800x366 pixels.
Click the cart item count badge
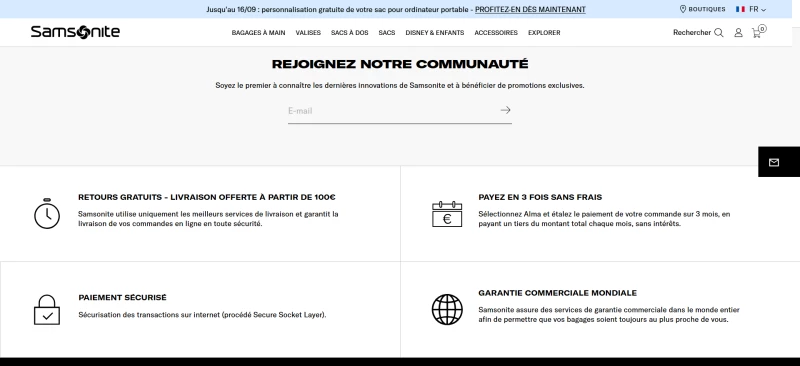[762, 29]
